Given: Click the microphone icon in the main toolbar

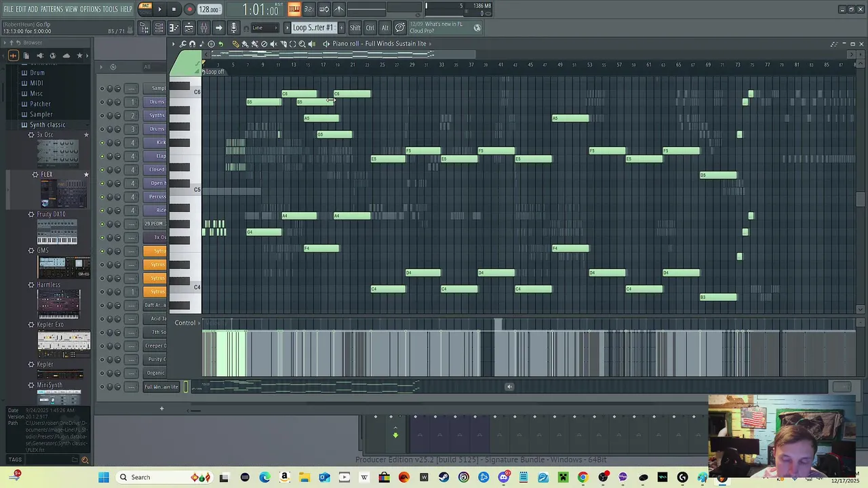Looking at the screenshot, I should point(233,28).
